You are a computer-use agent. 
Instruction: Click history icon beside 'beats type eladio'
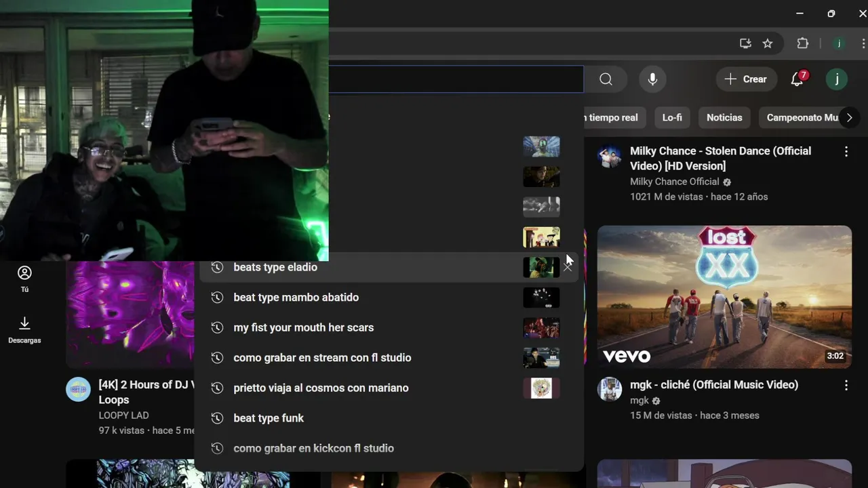[x=217, y=267]
